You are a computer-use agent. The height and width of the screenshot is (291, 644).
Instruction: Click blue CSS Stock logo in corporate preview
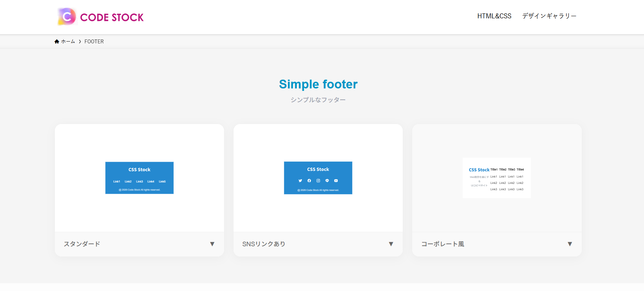pyautogui.click(x=479, y=170)
